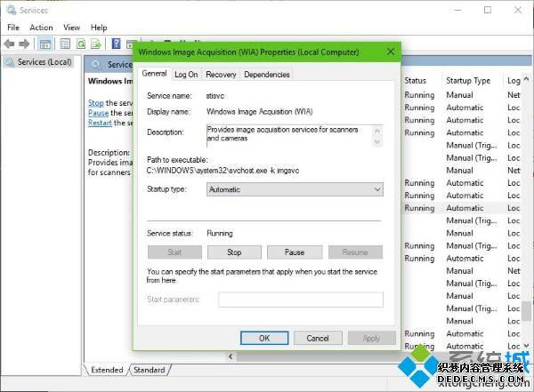Sort by the Startup Type column header
The height and width of the screenshot is (392, 534).
pos(468,81)
